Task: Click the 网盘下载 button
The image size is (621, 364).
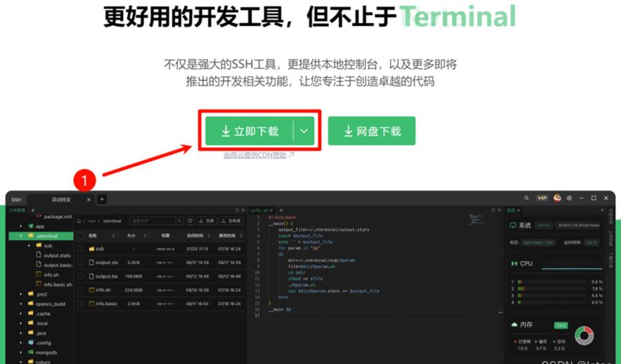Action: click(x=371, y=131)
